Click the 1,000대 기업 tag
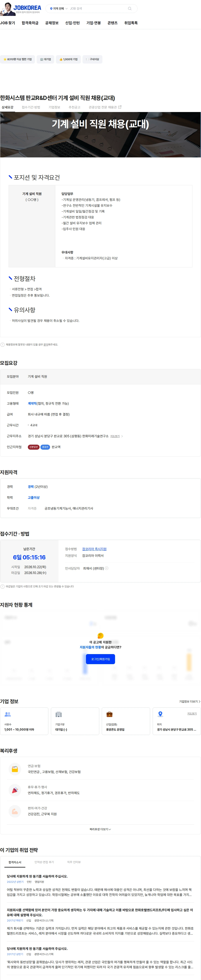The height and width of the screenshot is (980, 201). pyautogui.click(x=68, y=59)
